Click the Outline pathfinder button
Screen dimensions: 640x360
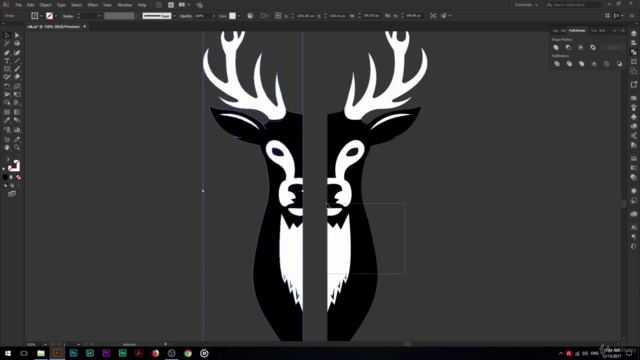point(607,64)
